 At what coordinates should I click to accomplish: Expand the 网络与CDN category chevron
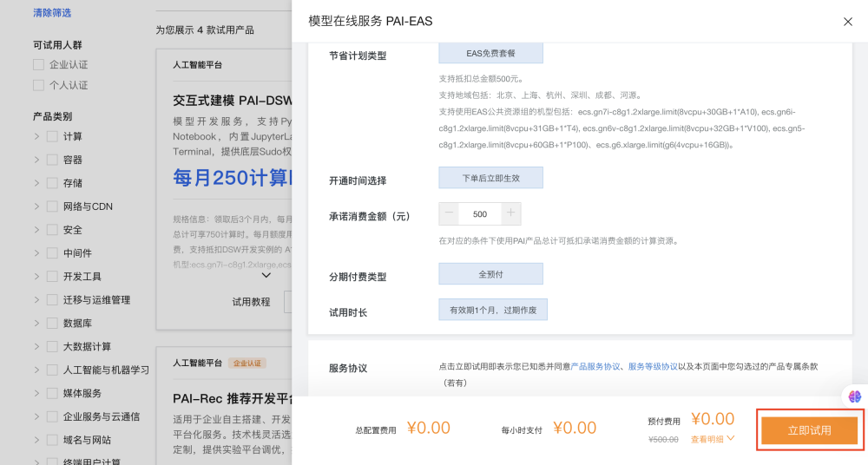(x=36, y=206)
